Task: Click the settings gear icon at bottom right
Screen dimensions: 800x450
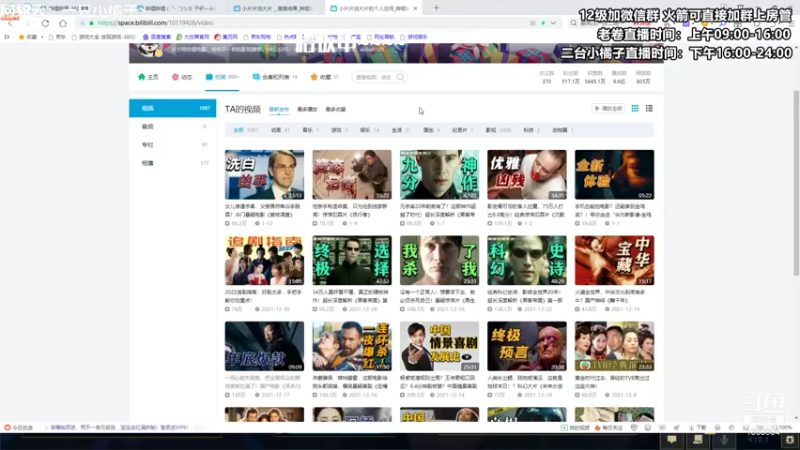Action: tap(790, 439)
